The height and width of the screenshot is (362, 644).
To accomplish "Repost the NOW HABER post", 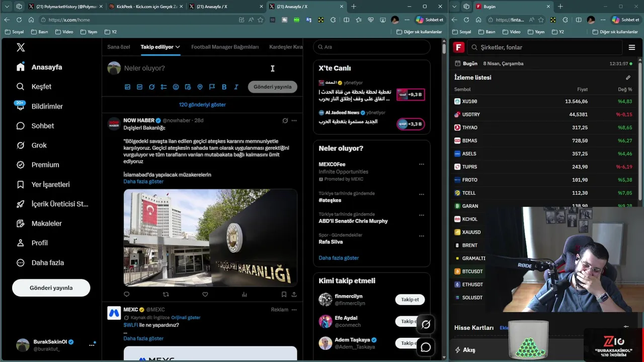I will (x=166, y=295).
